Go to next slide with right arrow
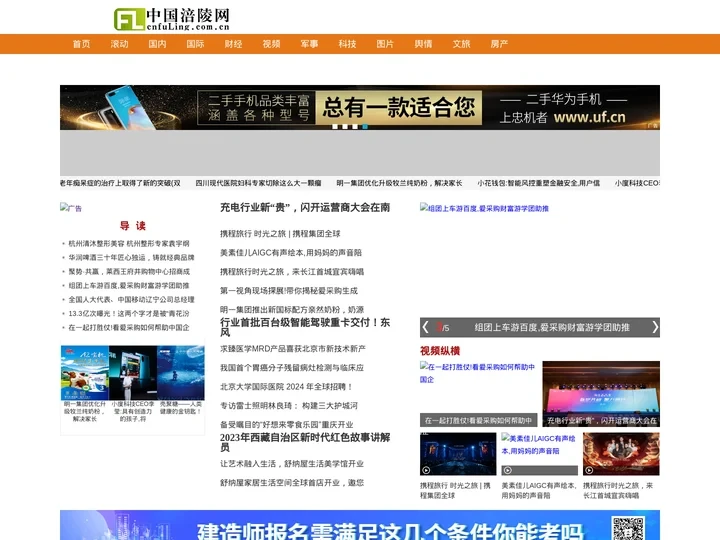 (655, 327)
